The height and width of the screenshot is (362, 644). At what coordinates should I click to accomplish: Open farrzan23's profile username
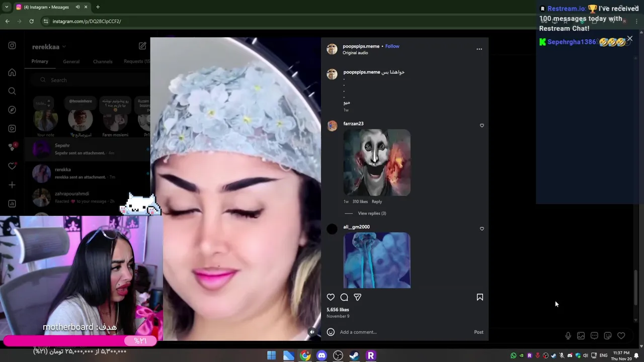[x=353, y=124]
